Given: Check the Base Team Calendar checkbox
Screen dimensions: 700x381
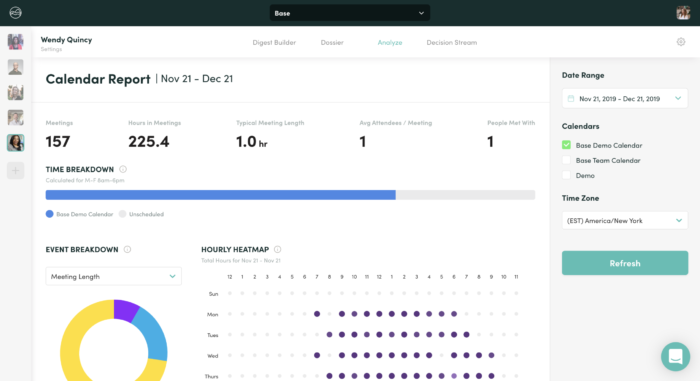Looking at the screenshot, I should 567,160.
